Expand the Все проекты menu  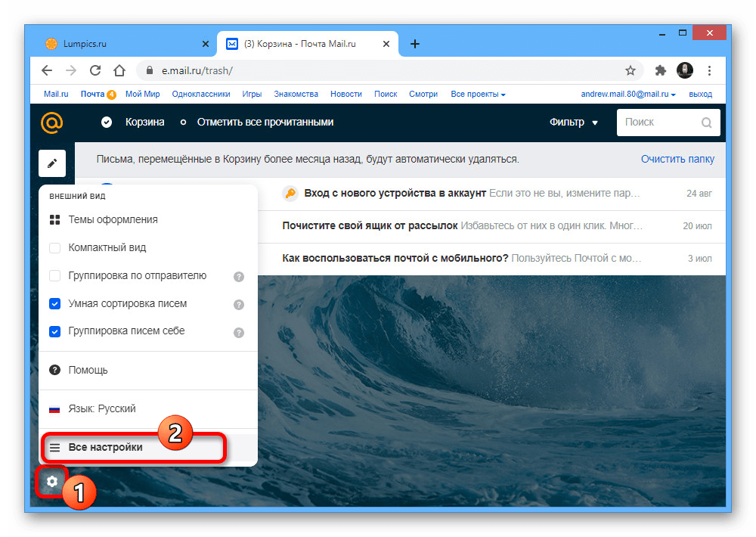tap(478, 95)
